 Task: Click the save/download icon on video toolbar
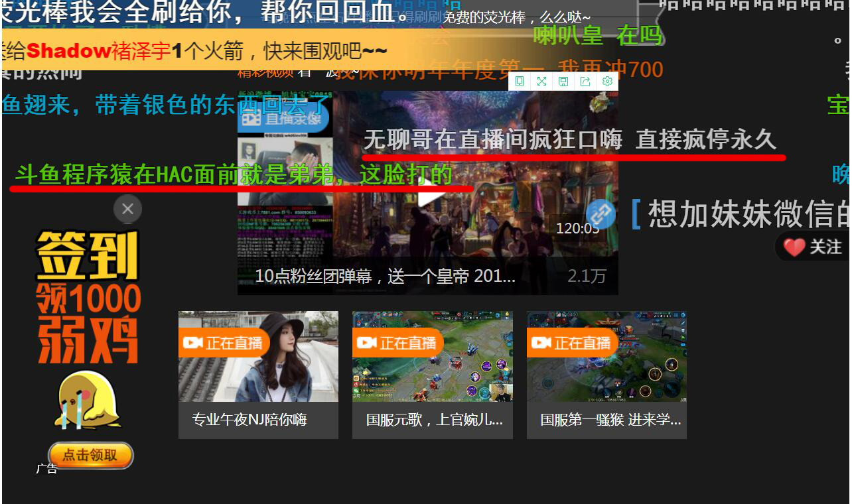tap(563, 81)
